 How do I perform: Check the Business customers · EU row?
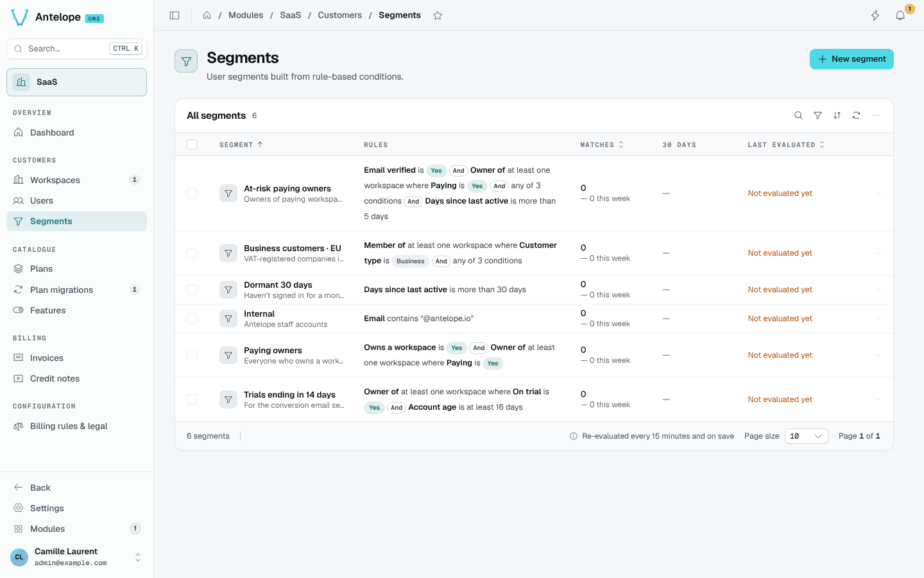click(192, 253)
